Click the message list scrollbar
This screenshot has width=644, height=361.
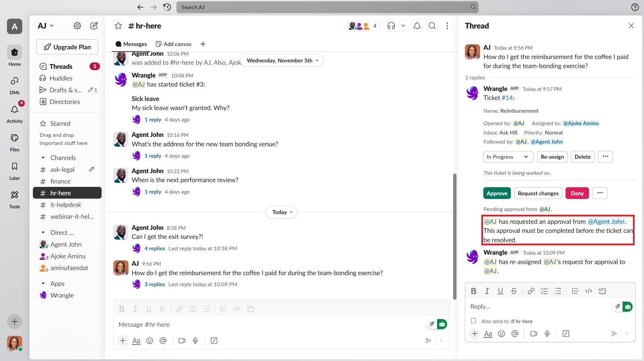point(454,235)
